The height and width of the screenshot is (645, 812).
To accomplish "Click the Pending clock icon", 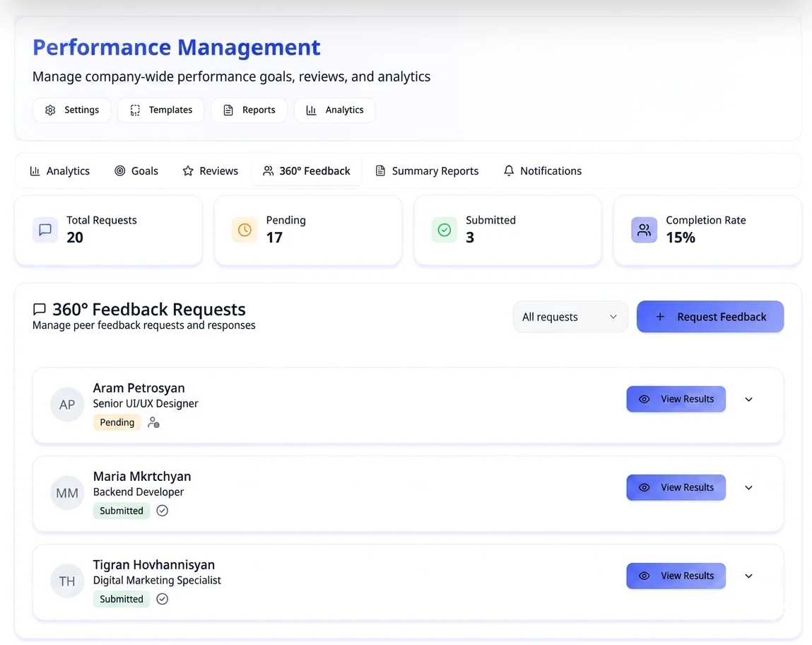I will 245,230.
